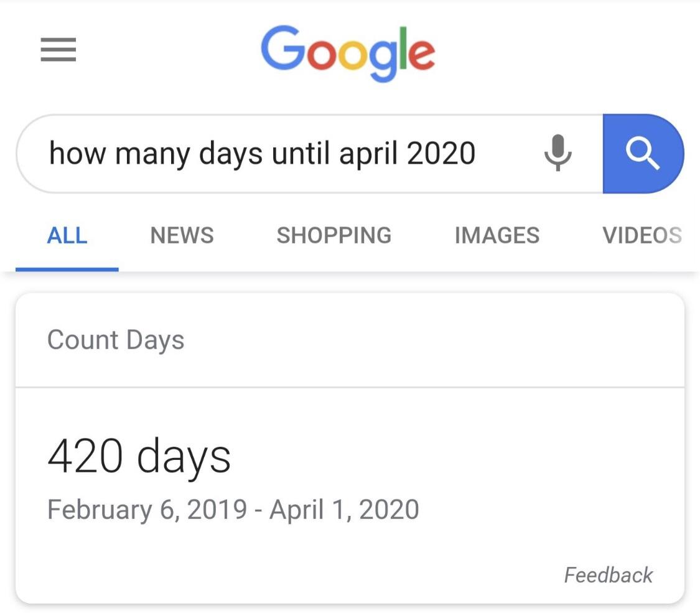
Task: Click the Google logo
Action: (x=347, y=53)
